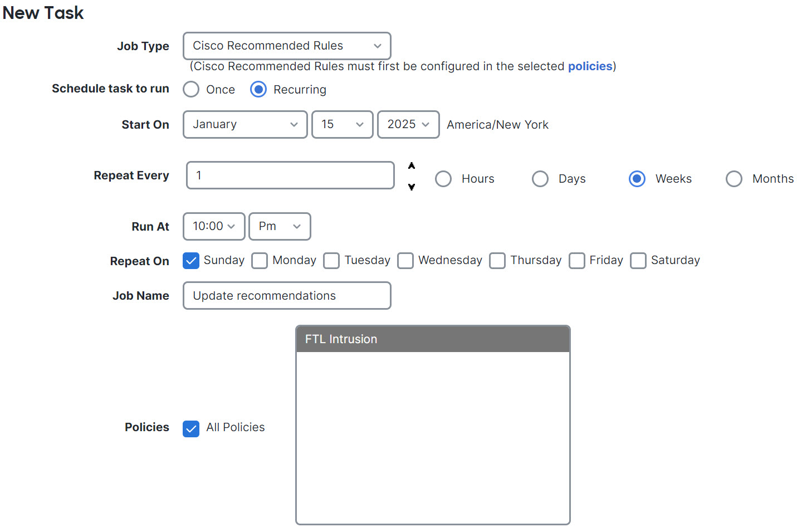
Task: Expand the Run At time dropdown
Action: pos(214,226)
